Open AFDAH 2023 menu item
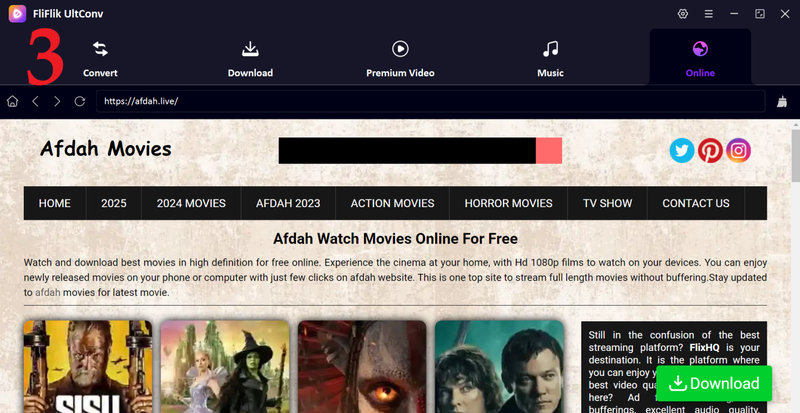This screenshot has width=800, height=413. (x=288, y=203)
